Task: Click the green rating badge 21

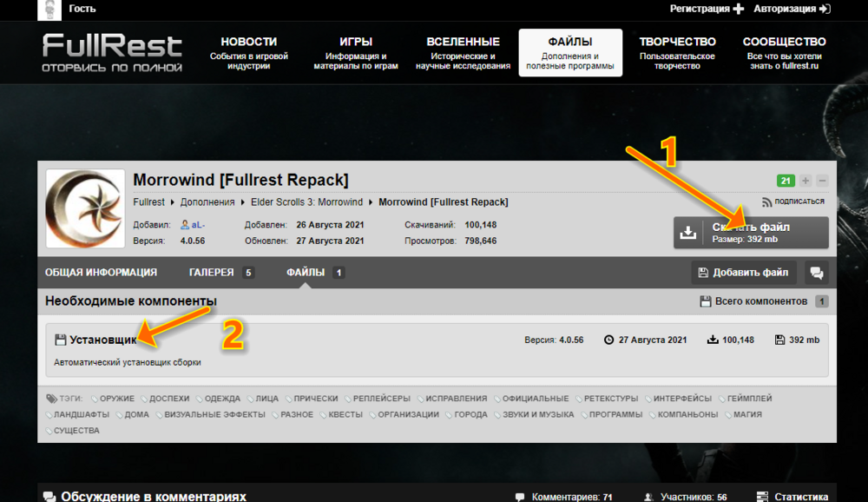Action: coord(786,181)
